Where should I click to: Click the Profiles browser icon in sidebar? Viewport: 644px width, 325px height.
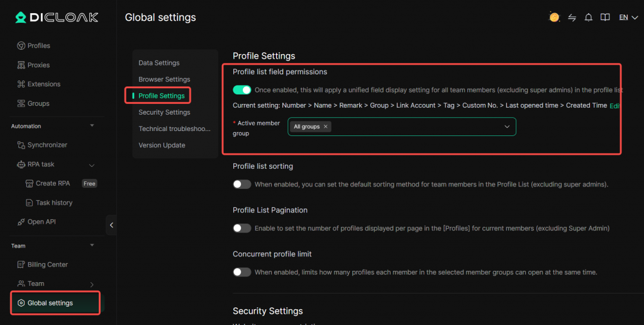click(x=21, y=46)
